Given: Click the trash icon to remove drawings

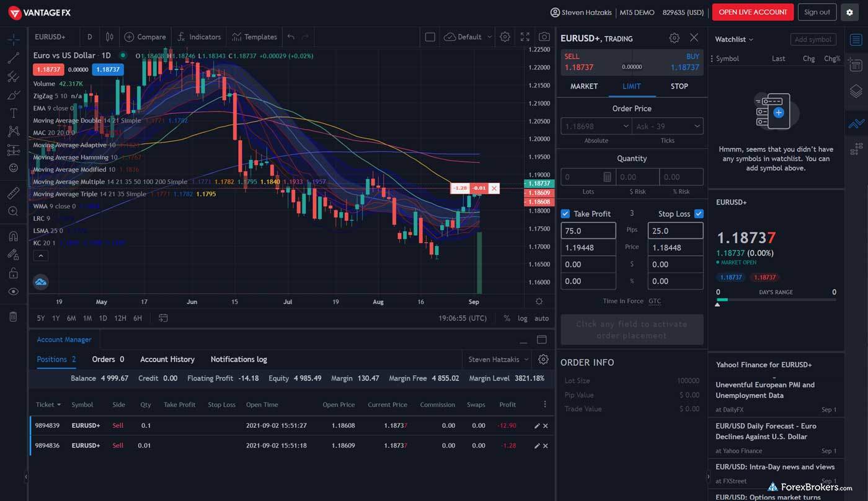Looking at the screenshot, I should point(13,317).
